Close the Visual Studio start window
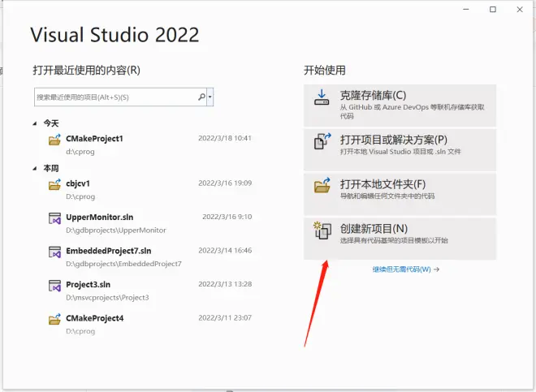This screenshot has height=392, width=536. click(520, 10)
